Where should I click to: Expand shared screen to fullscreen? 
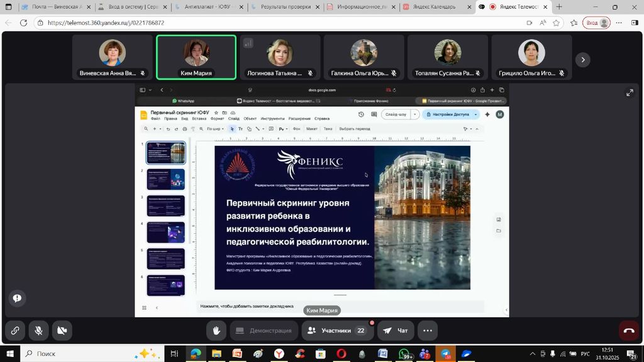tap(630, 92)
